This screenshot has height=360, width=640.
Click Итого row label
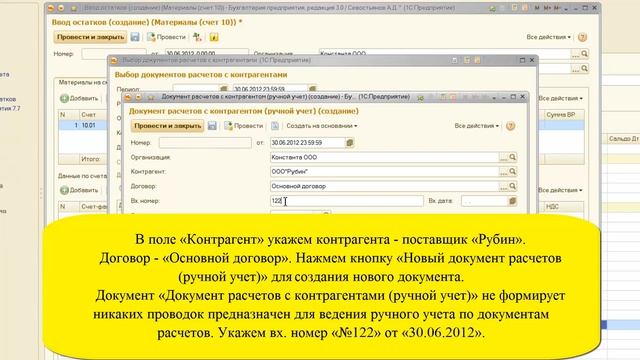(91, 159)
